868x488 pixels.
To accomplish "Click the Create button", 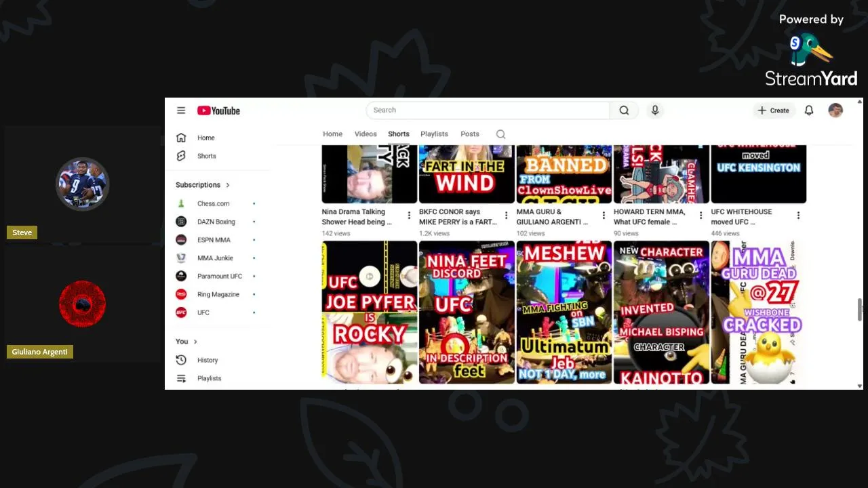I will [x=774, y=110].
